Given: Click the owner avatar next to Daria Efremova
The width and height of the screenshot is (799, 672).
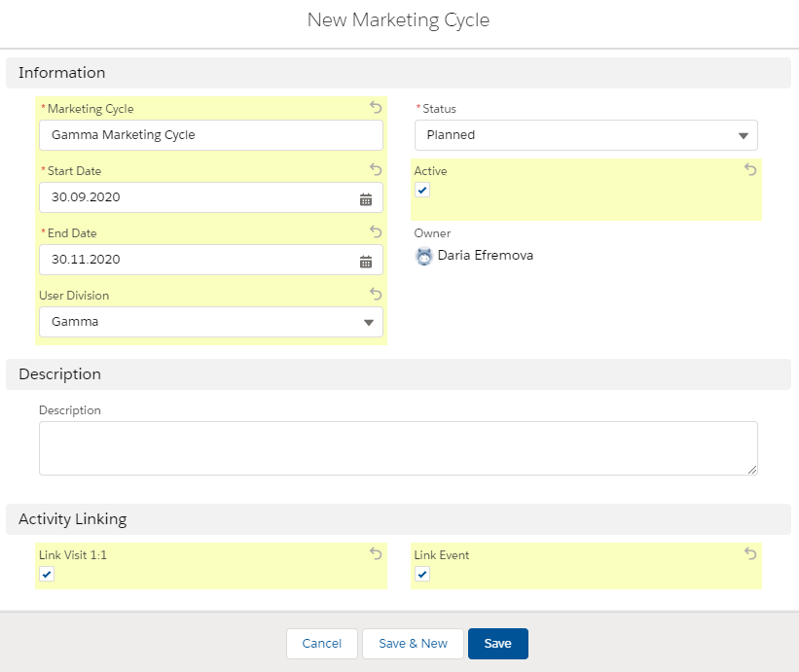Looking at the screenshot, I should coord(422,255).
